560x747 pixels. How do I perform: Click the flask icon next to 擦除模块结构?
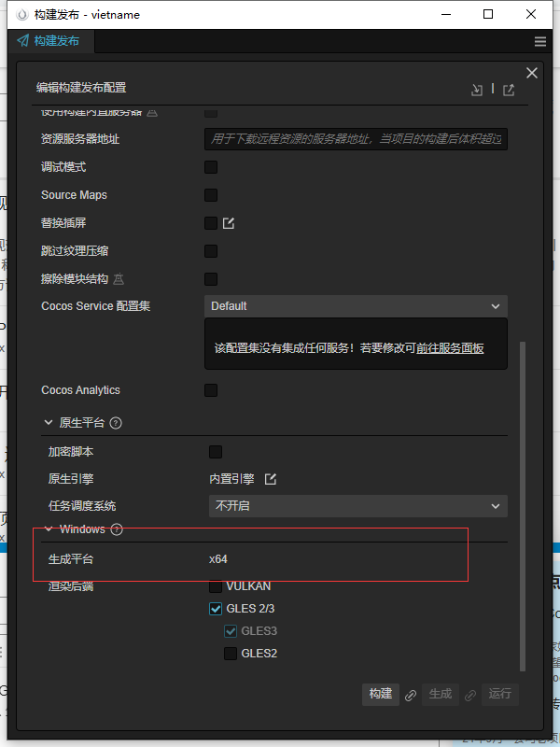click(119, 278)
